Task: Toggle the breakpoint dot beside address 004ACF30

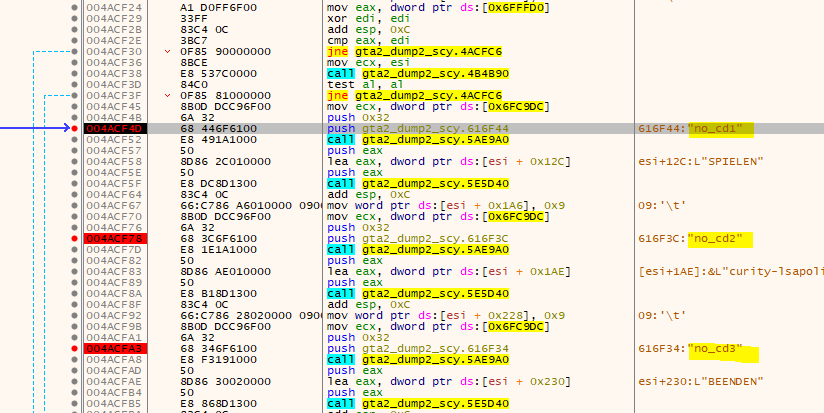Action: coord(75,51)
